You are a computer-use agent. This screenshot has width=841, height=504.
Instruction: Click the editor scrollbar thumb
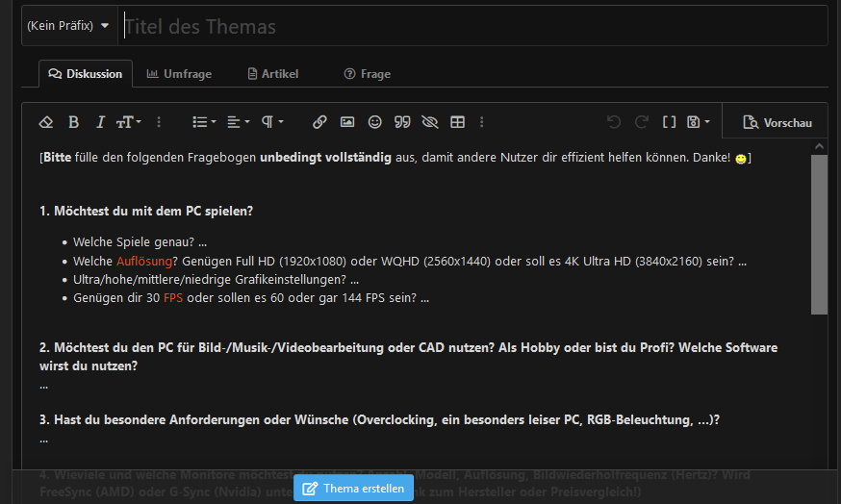819,235
